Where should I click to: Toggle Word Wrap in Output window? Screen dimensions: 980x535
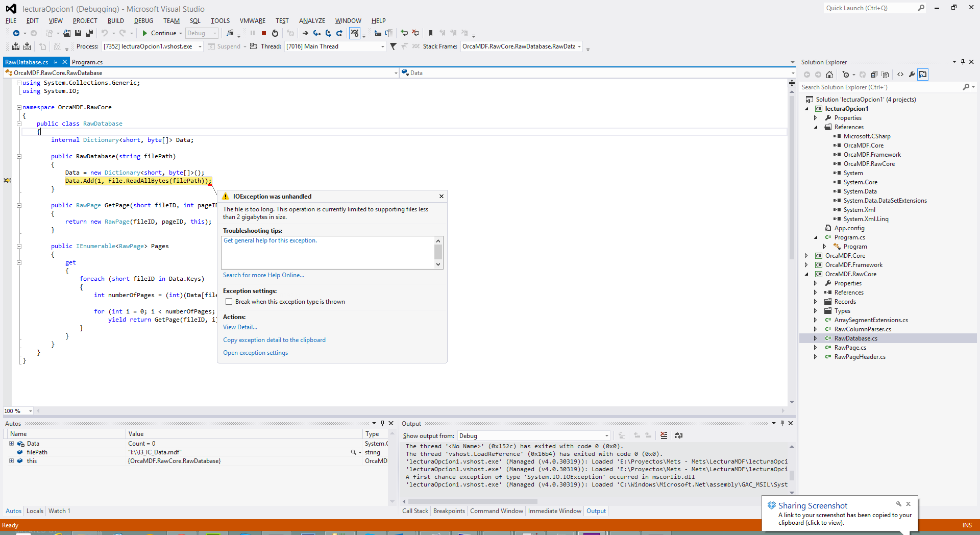(x=678, y=435)
